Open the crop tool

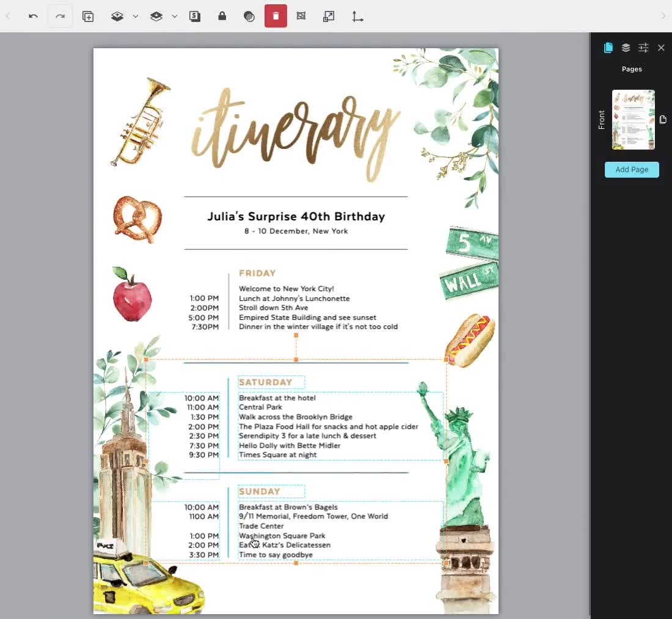pos(301,16)
